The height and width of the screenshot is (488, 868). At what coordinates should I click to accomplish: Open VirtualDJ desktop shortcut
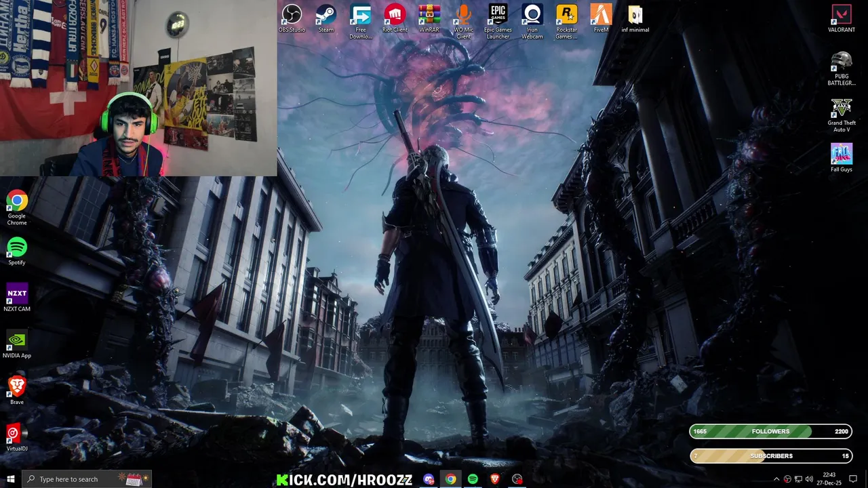pos(17,438)
